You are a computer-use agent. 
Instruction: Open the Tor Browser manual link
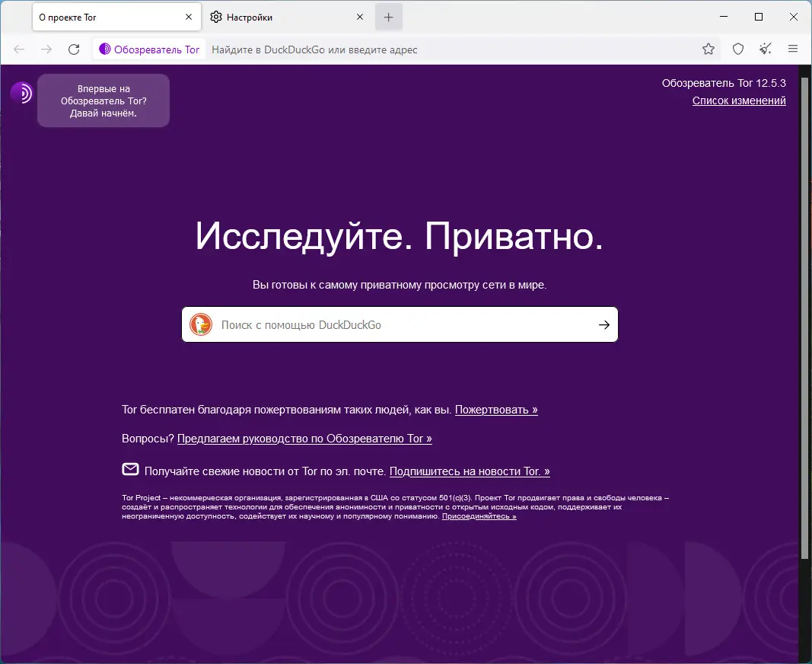pyautogui.click(x=304, y=439)
